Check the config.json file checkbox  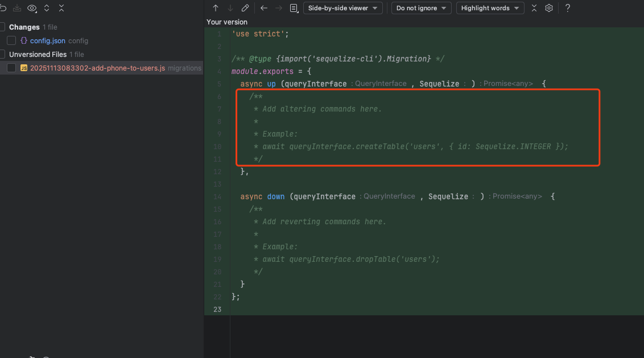[x=11, y=40]
